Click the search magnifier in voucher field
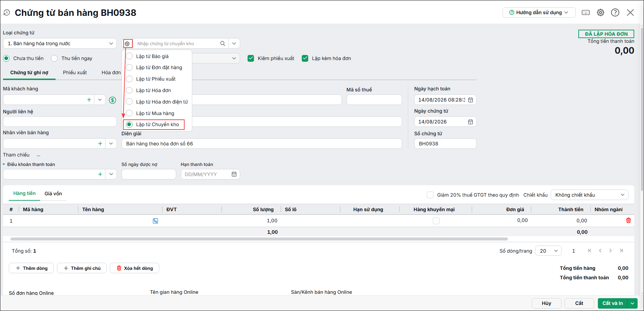The height and width of the screenshot is (311, 644). (223, 44)
